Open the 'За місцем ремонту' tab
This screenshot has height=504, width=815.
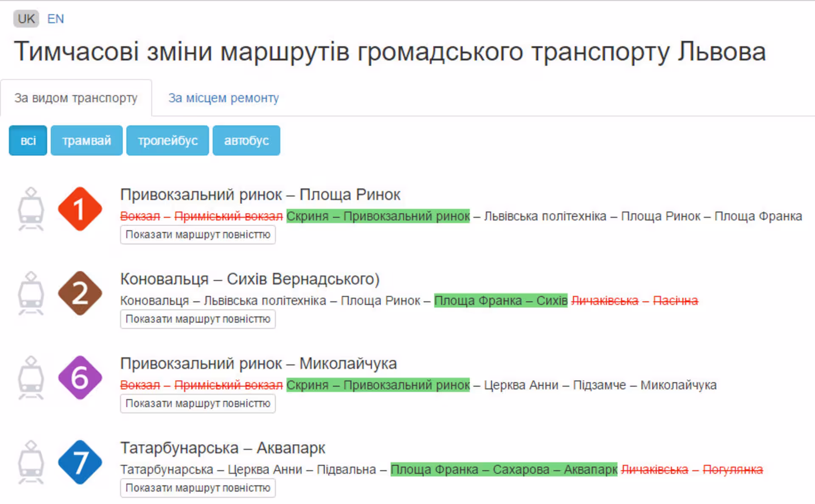(223, 98)
